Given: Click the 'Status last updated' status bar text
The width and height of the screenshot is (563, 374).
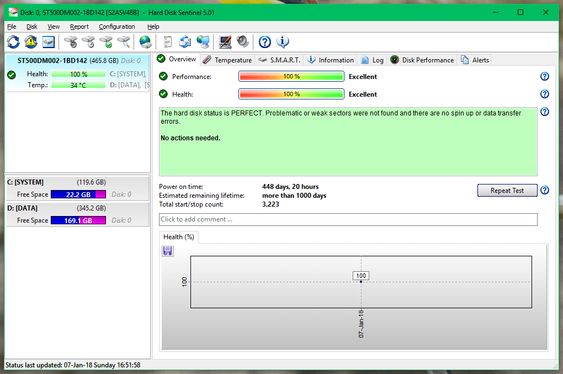Looking at the screenshot, I should tap(73, 365).
